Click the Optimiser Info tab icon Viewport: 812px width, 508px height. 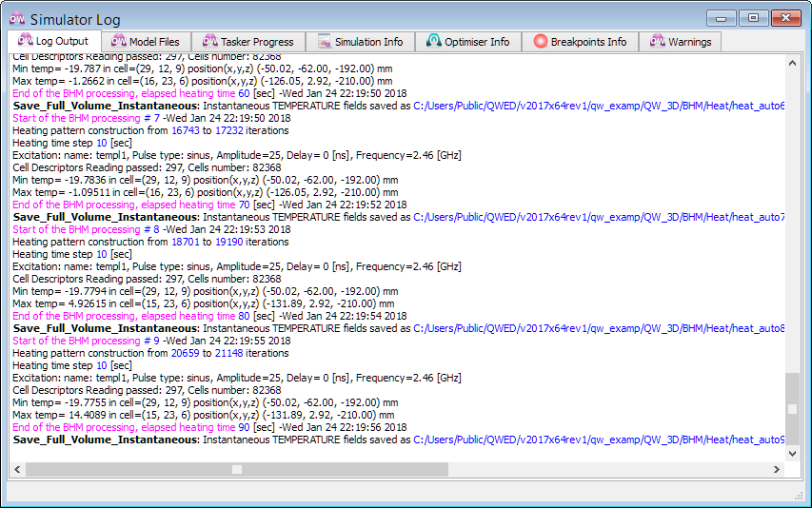(434, 42)
